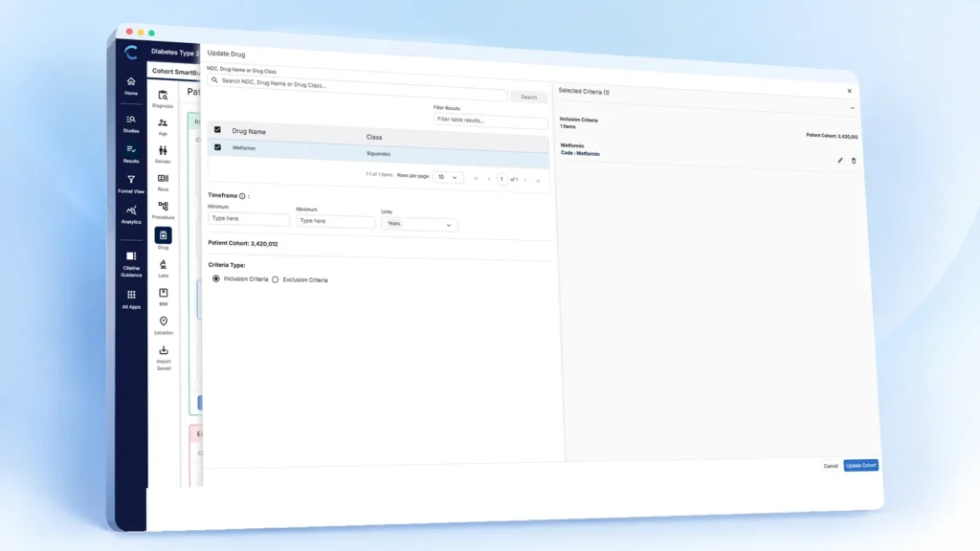This screenshot has width=980, height=551.
Task: Open the Cohort SmartBuilder tab
Action: [175, 71]
